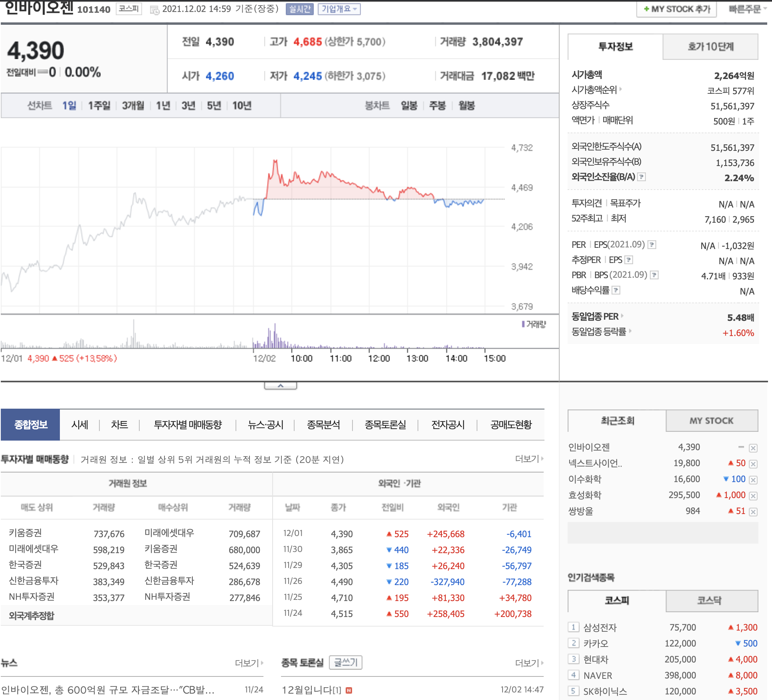This screenshot has height=700, width=772.
Task: Select the 1일 line chart period
Action: click(x=69, y=106)
